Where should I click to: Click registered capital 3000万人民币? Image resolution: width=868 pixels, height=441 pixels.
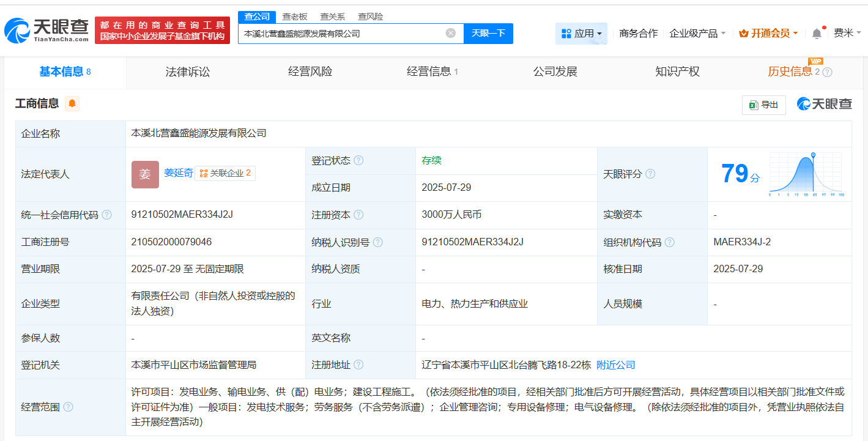451,215
